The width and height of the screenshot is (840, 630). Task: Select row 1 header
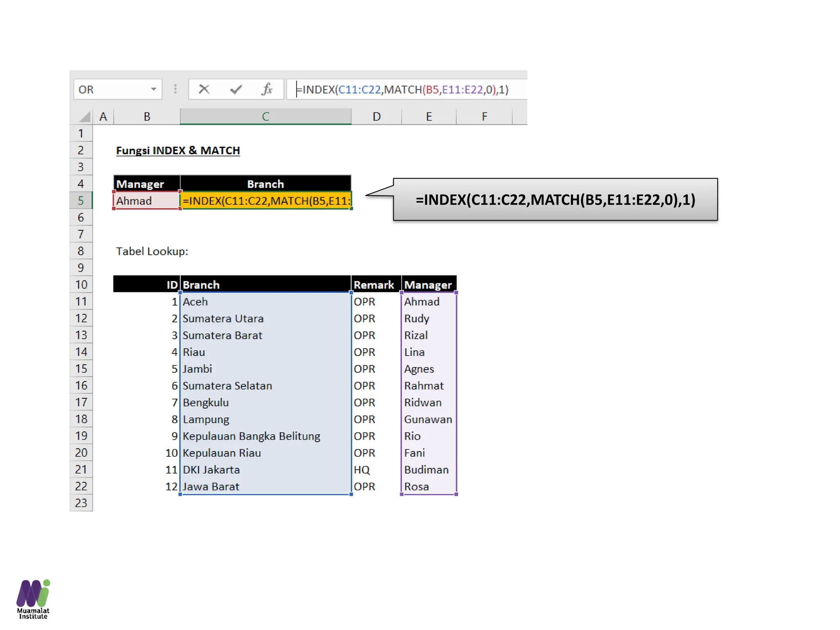[x=81, y=133]
